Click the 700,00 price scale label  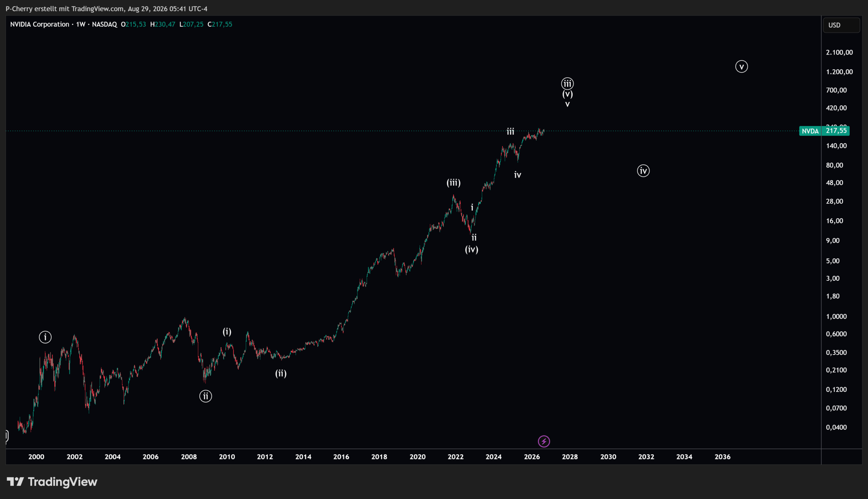tap(836, 90)
